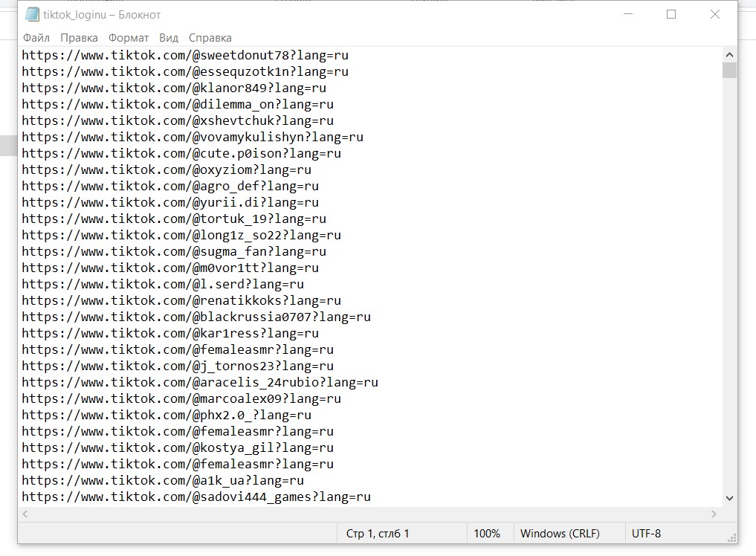Screen dimensions: 756x556
Task: Click the line with @xshevtchuk
Action: pyautogui.click(x=178, y=120)
